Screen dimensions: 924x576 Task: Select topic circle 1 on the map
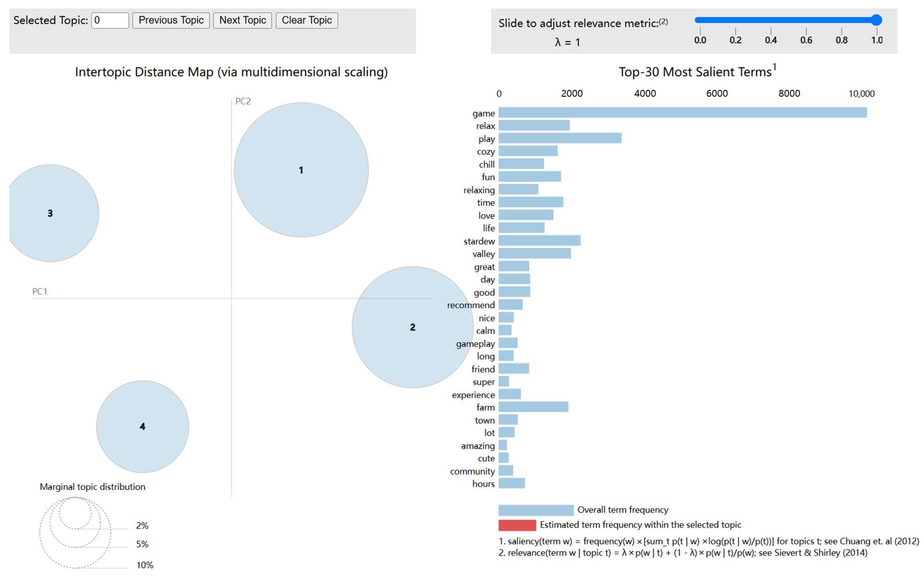pos(301,170)
